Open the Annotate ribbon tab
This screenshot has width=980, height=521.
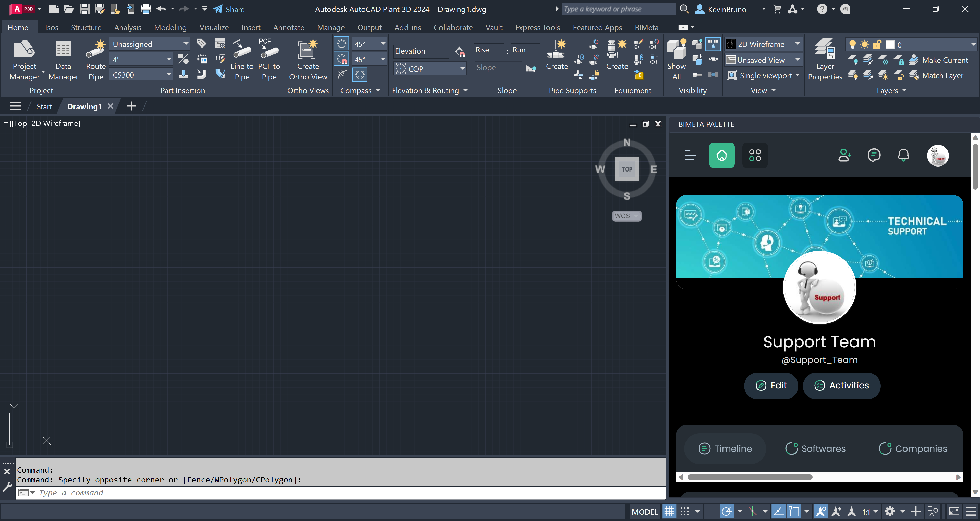pyautogui.click(x=289, y=27)
